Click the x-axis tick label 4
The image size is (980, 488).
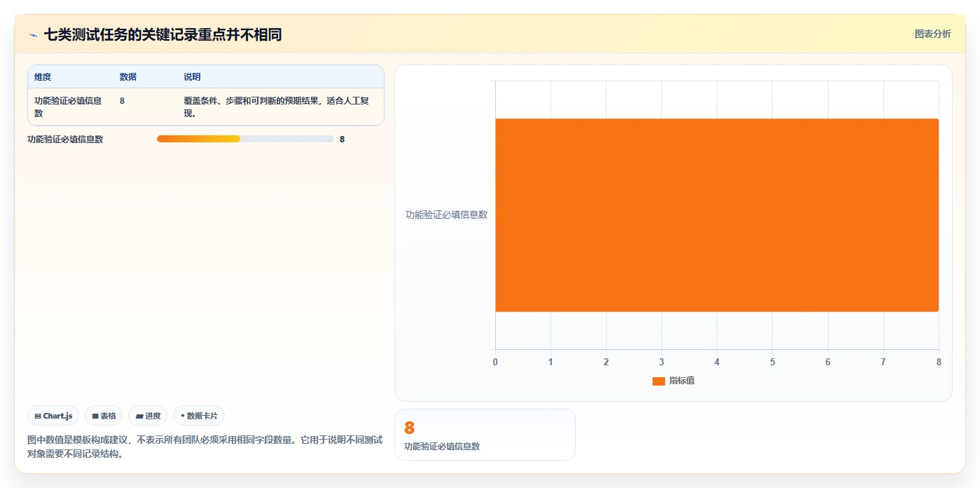[717, 362]
